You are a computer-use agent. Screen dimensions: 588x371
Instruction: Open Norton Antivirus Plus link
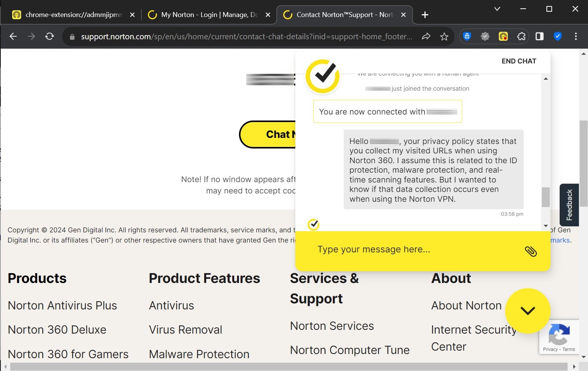tap(62, 305)
